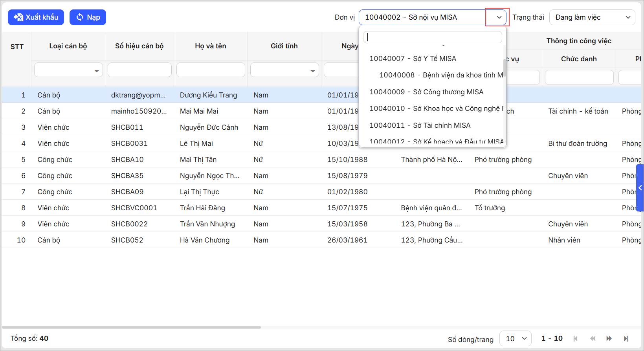Click the horizontal table scrollbar
Viewport: 644px width, 351px height.
tap(131, 327)
